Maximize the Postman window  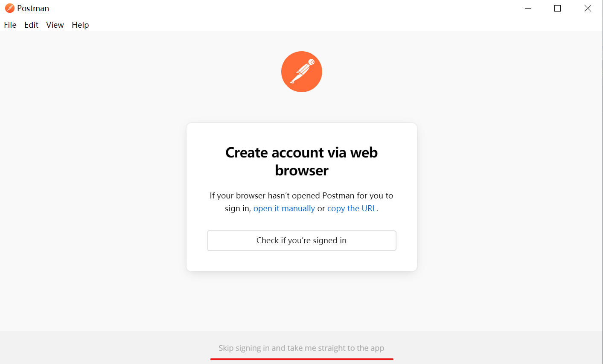pos(557,8)
